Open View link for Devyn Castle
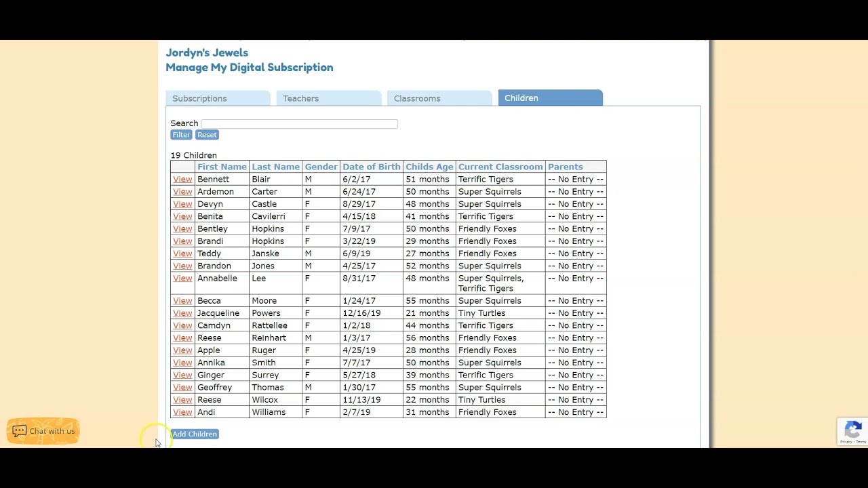The width and height of the screenshot is (868, 488). coord(182,204)
